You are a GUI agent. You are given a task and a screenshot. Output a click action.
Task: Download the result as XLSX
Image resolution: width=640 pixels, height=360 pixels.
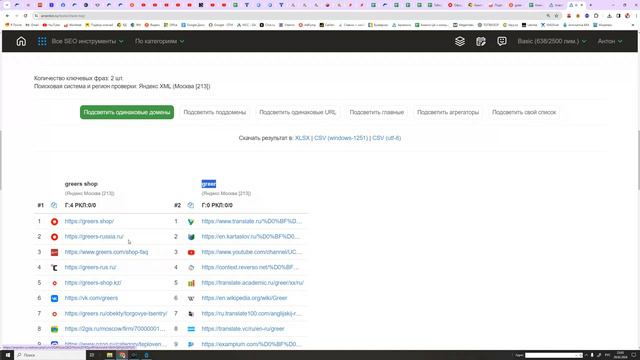pos(302,138)
